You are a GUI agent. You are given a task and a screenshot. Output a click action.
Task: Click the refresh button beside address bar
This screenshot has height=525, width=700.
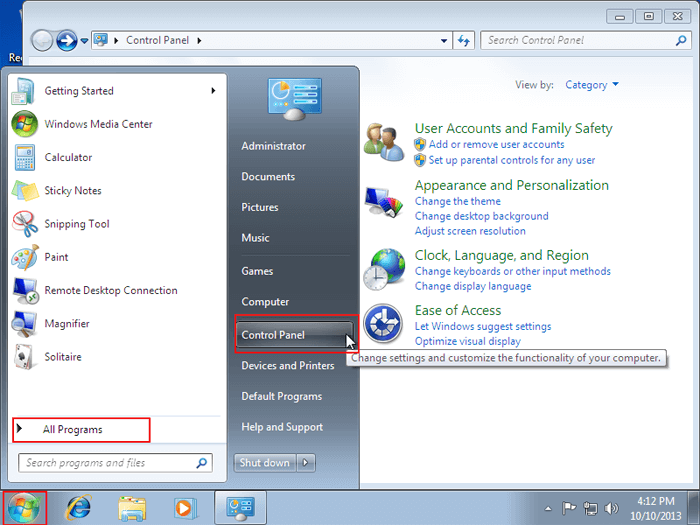(464, 41)
